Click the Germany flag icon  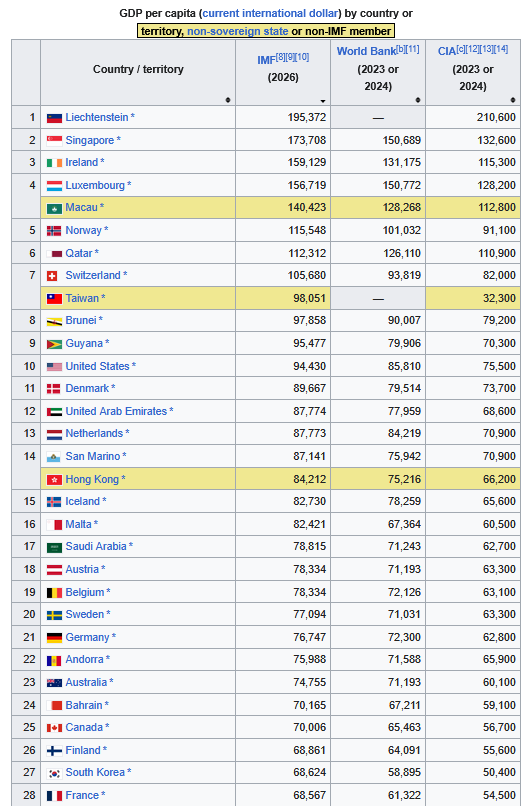coord(54,637)
